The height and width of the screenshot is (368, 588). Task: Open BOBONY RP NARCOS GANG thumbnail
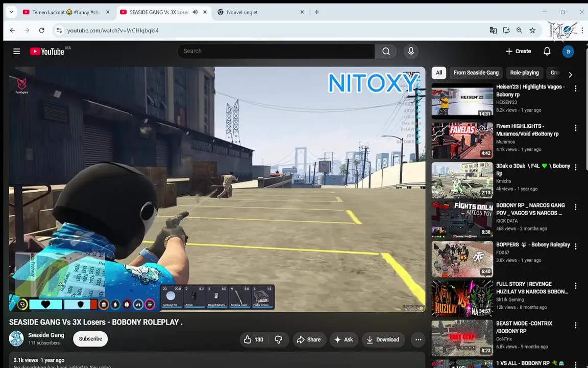click(x=462, y=219)
